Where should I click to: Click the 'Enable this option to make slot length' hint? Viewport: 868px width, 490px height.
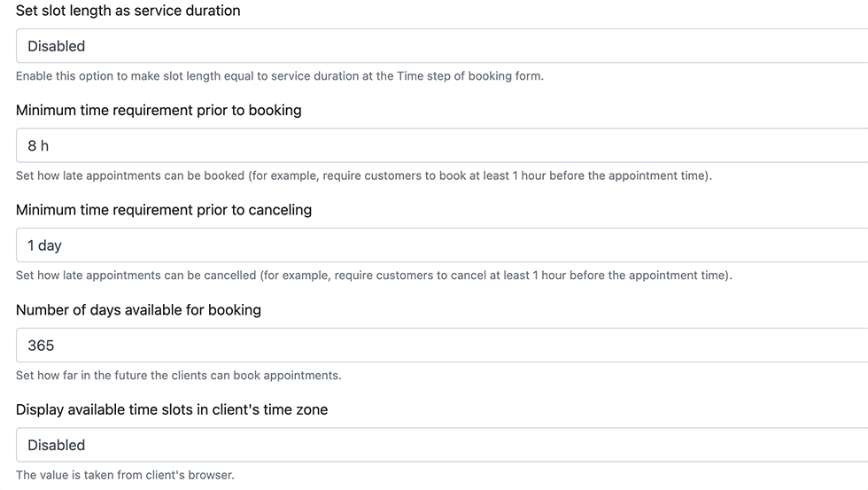click(x=279, y=76)
